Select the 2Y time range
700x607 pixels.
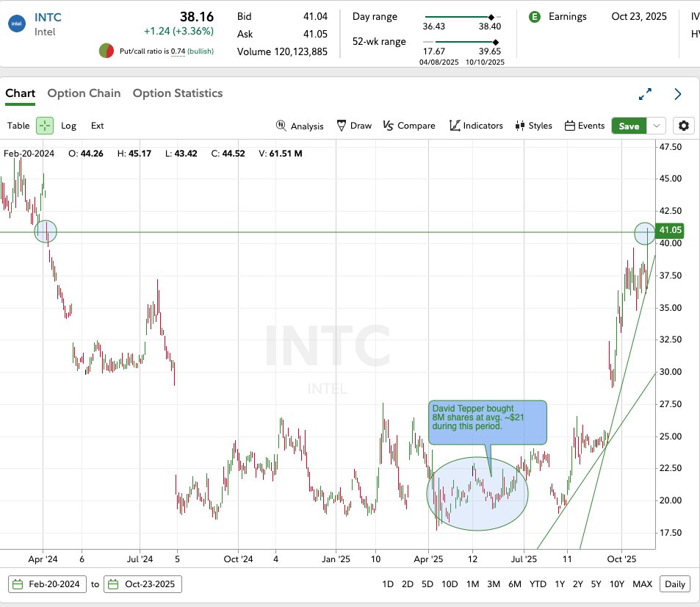click(577, 584)
